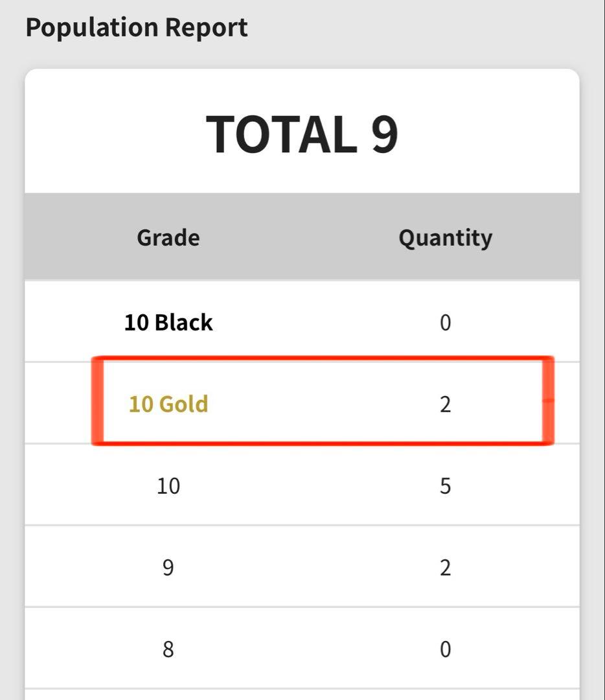Click the Quantity column header
The width and height of the screenshot is (605, 700).
point(445,238)
